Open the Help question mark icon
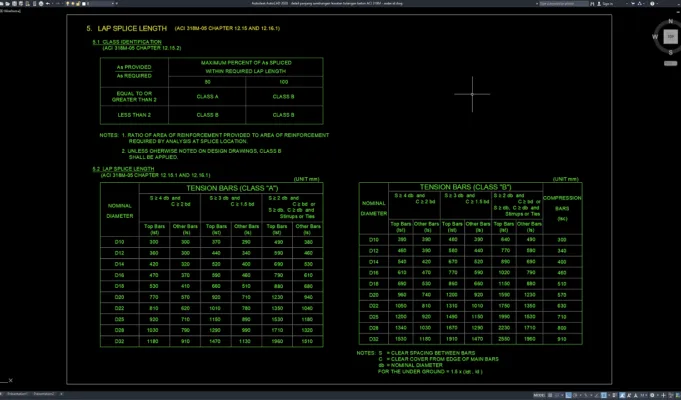Screen dimensions: 681x400 click(652, 3)
